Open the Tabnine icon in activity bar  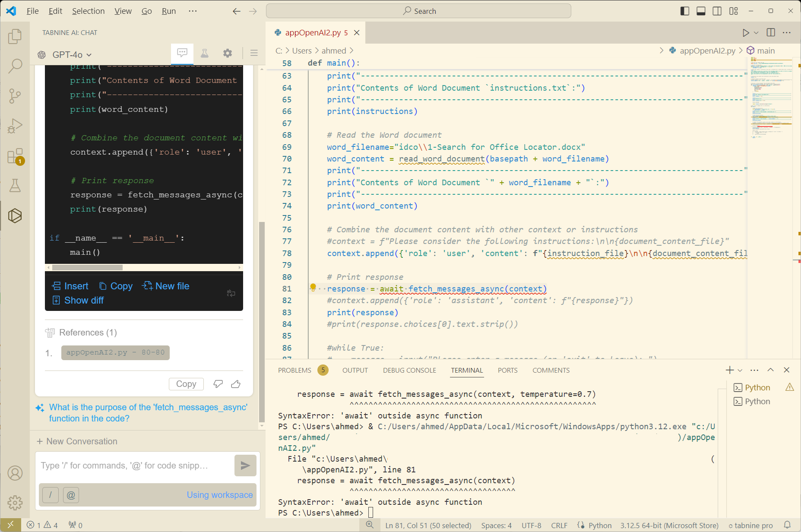[15, 215]
